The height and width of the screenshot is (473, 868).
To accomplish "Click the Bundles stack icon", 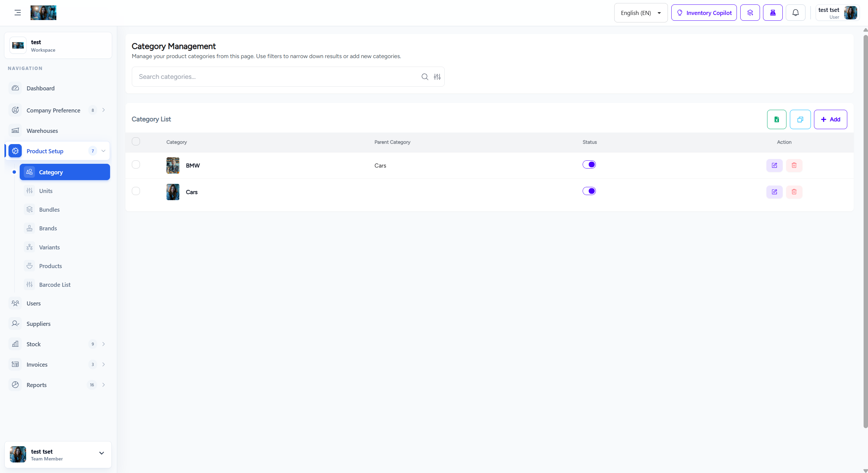I will tap(30, 210).
